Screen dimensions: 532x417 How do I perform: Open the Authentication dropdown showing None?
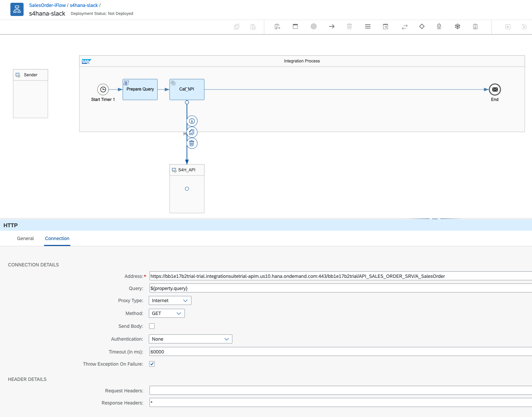coord(190,339)
